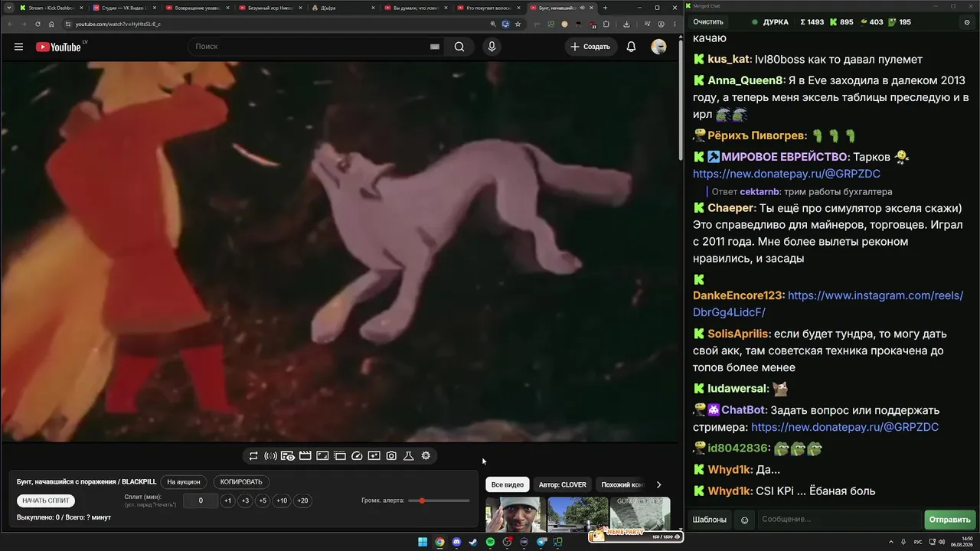Add +3 minutes to split
The image size is (980, 551).
(245, 500)
